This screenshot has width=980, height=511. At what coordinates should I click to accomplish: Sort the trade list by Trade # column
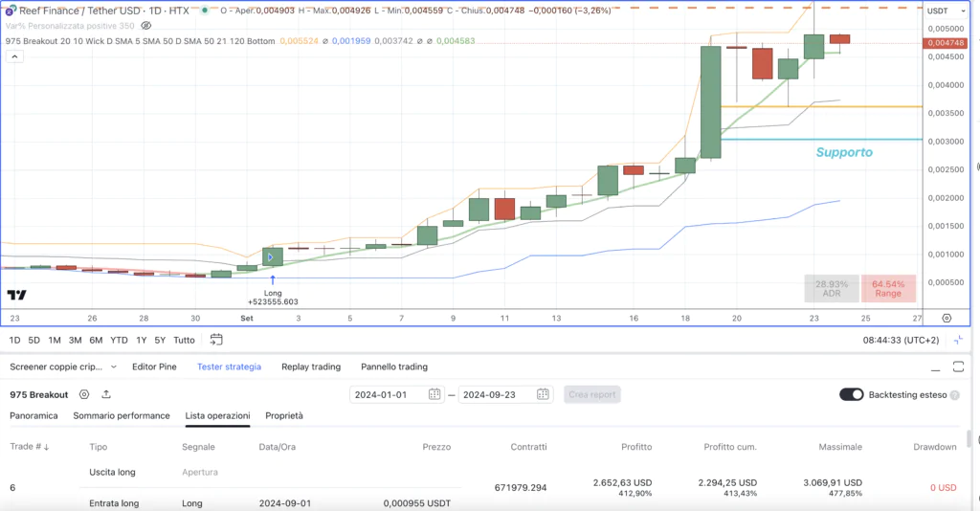point(29,447)
